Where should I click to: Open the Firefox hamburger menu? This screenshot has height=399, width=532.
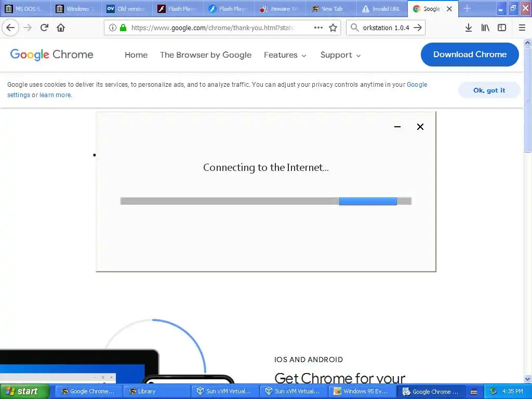click(522, 28)
